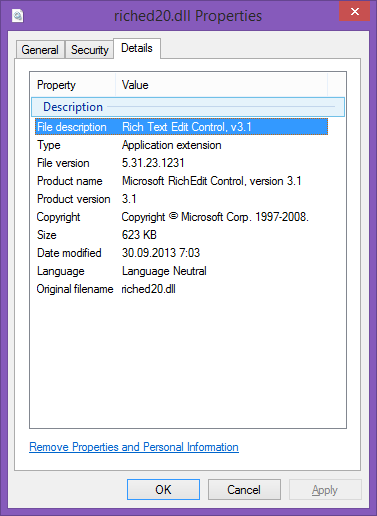Confirm with the OK button
The height and width of the screenshot is (516, 377).
(163, 490)
